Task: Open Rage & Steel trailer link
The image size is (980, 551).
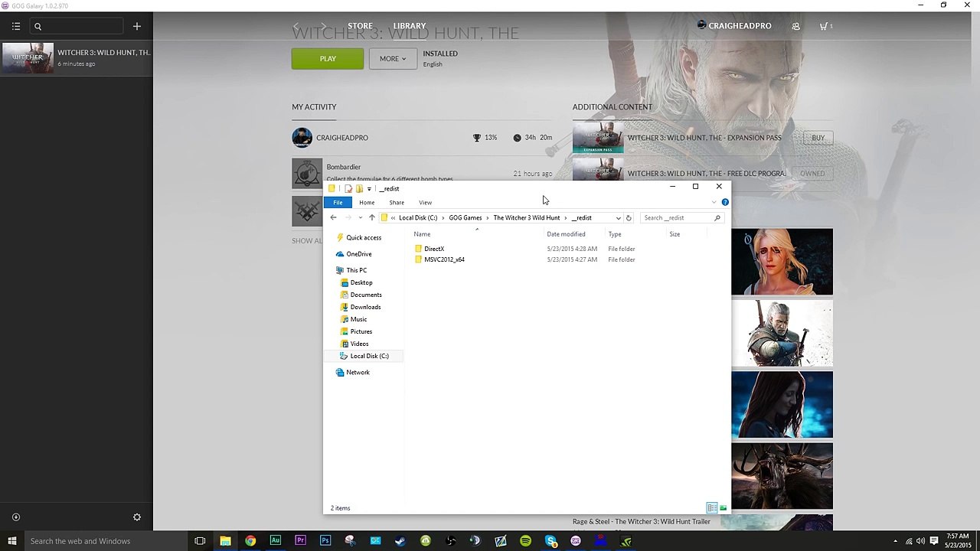Action: click(642, 522)
